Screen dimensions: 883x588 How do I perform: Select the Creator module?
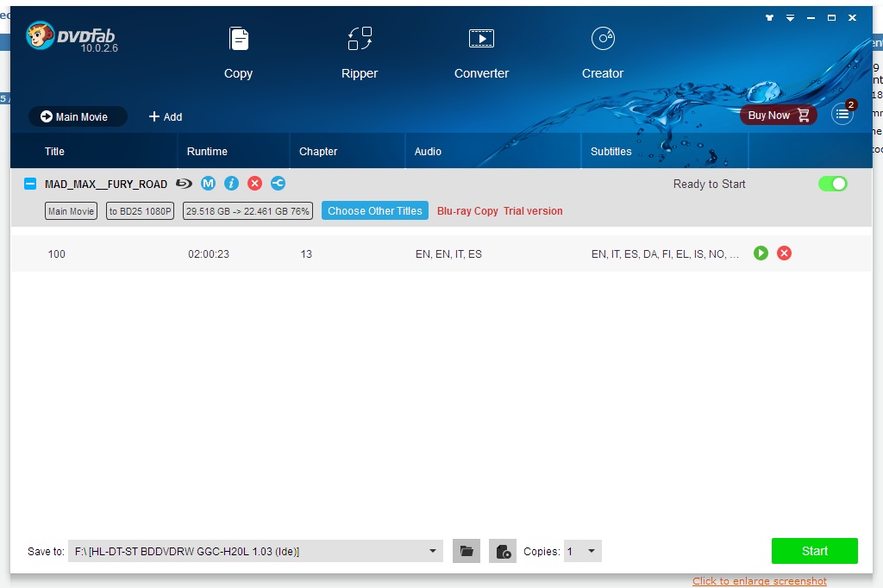click(x=602, y=50)
